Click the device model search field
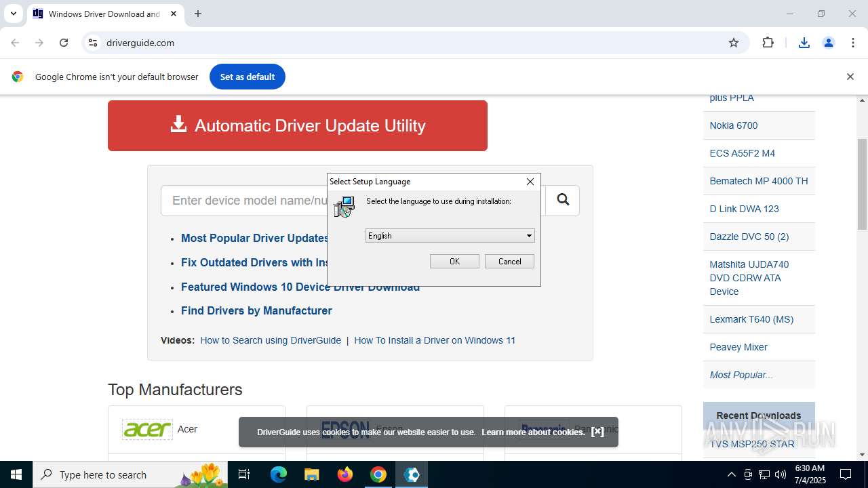Viewport: 868px width, 488px height. click(x=244, y=201)
